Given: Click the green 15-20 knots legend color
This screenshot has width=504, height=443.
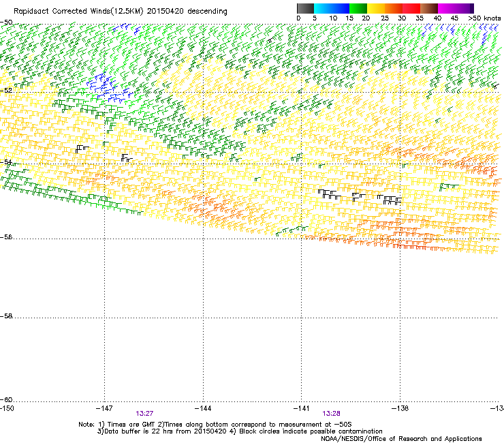Looking at the screenshot, I should (358, 8).
